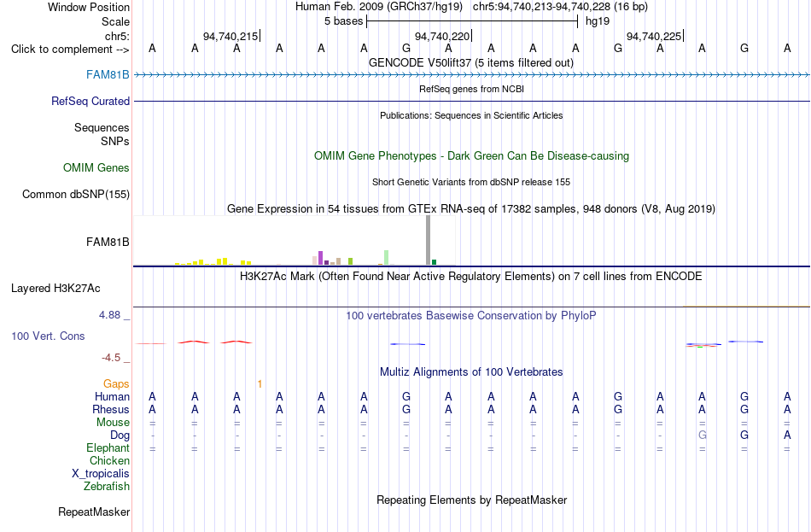Select the Human species row label
The image size is (811, 532).
[112, 396]
